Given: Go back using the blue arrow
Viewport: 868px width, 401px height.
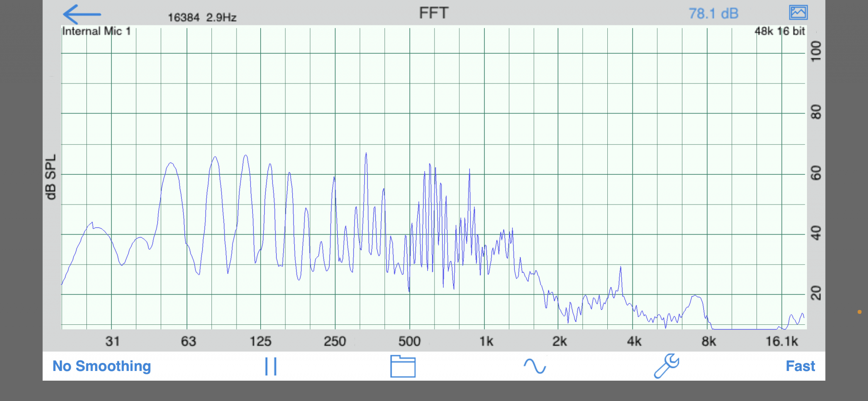Looking at the screenshot, I should [x=82, y=14].
